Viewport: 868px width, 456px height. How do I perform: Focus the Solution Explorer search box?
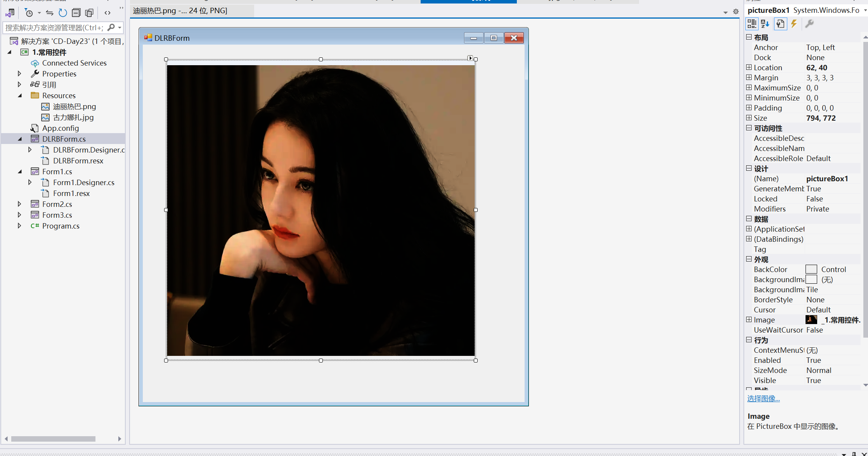pyautogui.click(x=54, y=28)
